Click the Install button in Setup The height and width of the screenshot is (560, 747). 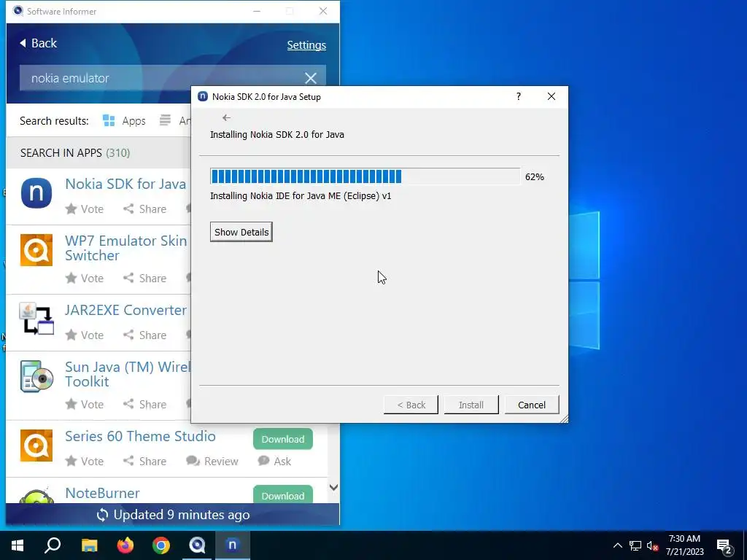(471, 405)
